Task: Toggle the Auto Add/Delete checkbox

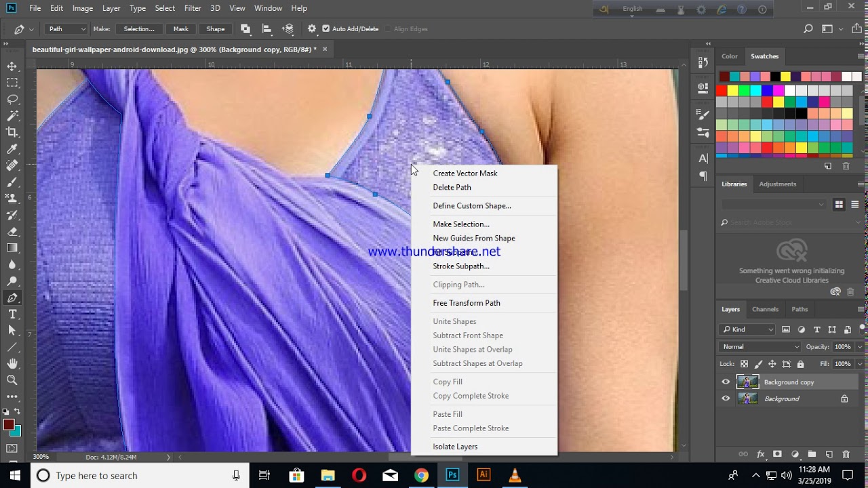Action: 326,29
